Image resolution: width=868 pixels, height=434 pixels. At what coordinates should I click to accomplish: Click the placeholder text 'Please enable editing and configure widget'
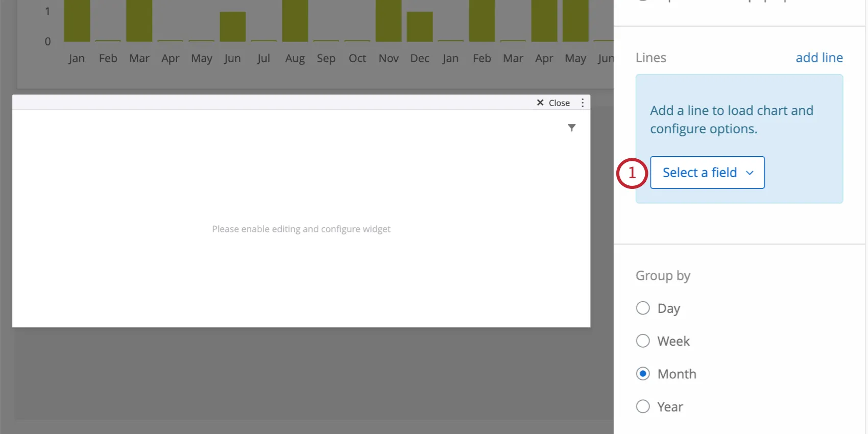[301, 229]
